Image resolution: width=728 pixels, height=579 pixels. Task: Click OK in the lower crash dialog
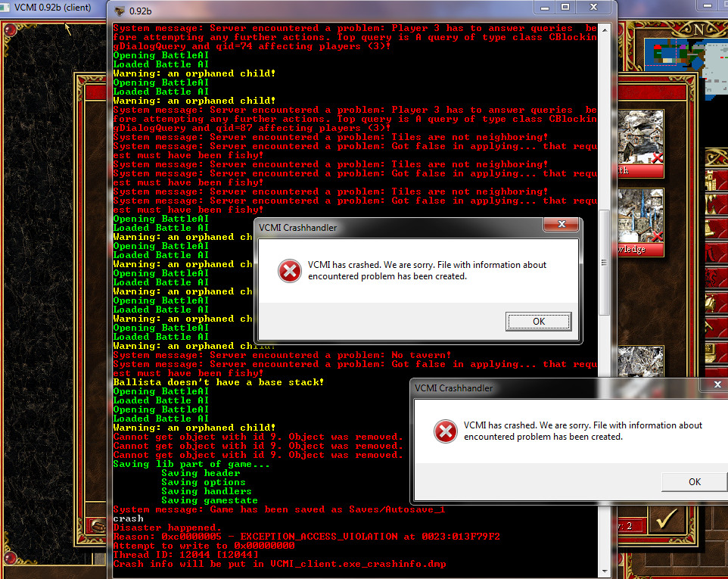point(694,481)
